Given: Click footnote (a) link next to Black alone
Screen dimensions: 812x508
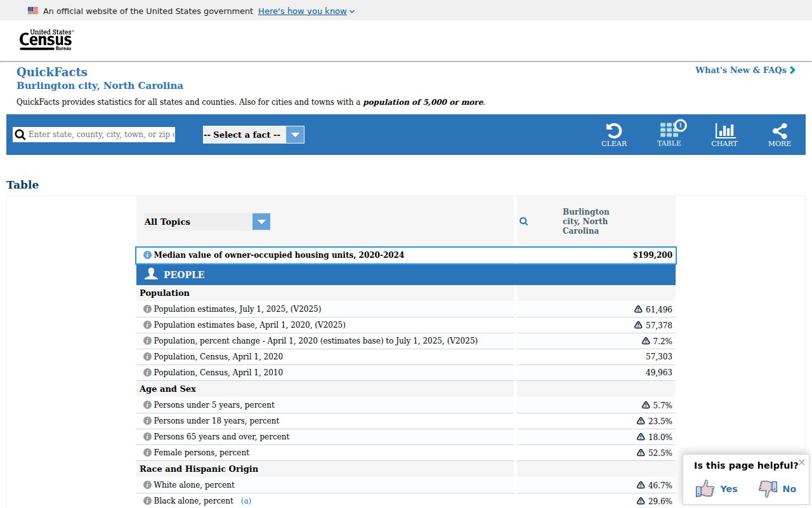Looking at the screenshot, I should coord(246,501).
